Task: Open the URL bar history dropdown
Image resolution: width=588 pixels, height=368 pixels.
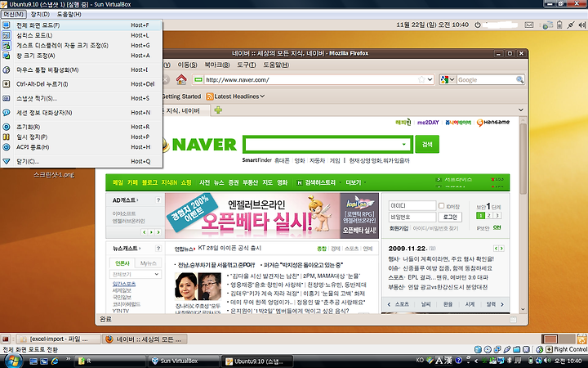Action: click(x=430, y=79)
